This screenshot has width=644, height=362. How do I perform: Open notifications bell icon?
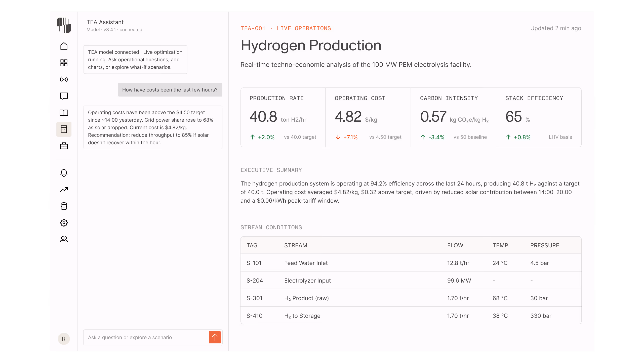tap(64, 173)
